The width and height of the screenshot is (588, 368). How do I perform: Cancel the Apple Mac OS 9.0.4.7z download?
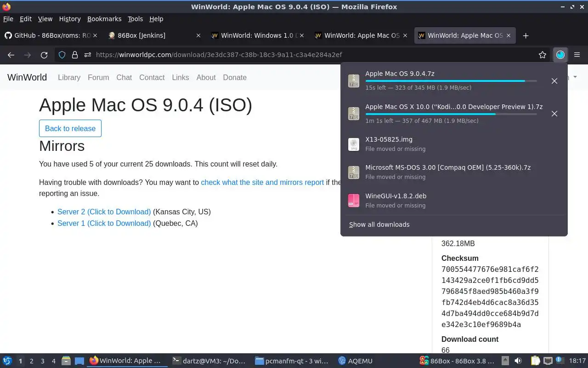554,81
